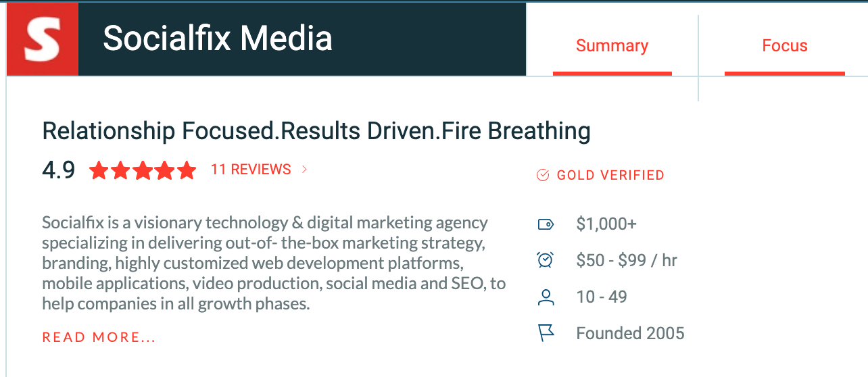Click the person icon beside 10 - 49
Screen dimensions: 868x377
(546, 297)
